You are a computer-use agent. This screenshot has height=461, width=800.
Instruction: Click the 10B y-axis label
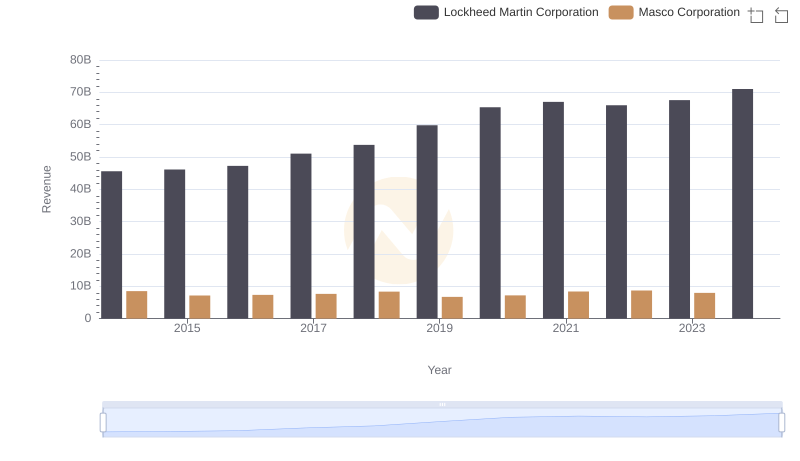[81, 286]
